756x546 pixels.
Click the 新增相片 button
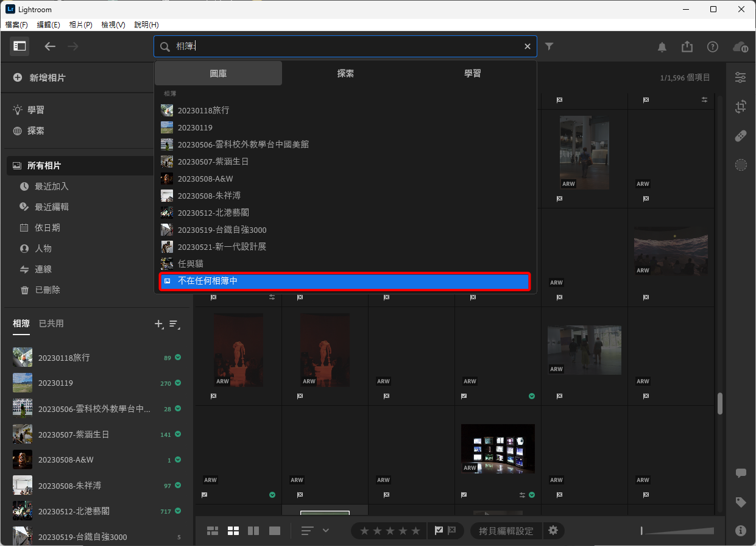[x=47, y=78]
